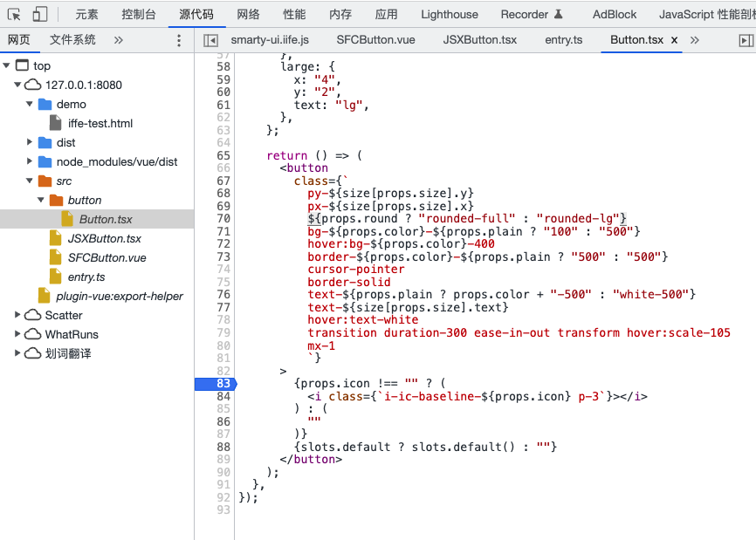The image size is (756, 540).
Task: Collapse the debugger sidebar icon at right
Action: click(x=745, y=40)
